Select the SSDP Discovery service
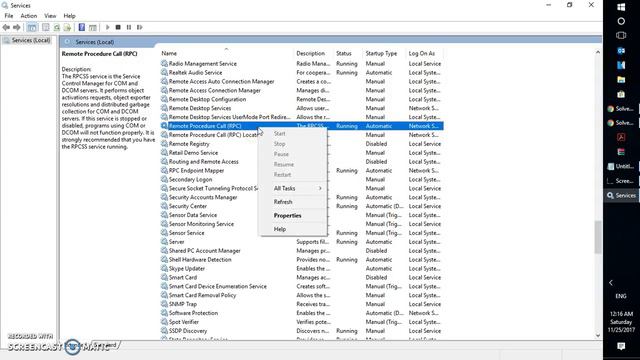 pyautogui.click(x=301, y=331)
